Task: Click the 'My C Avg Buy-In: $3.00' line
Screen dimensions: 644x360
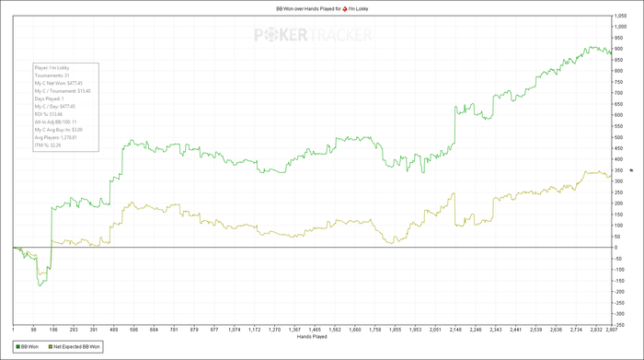Action: coord(59,130)
